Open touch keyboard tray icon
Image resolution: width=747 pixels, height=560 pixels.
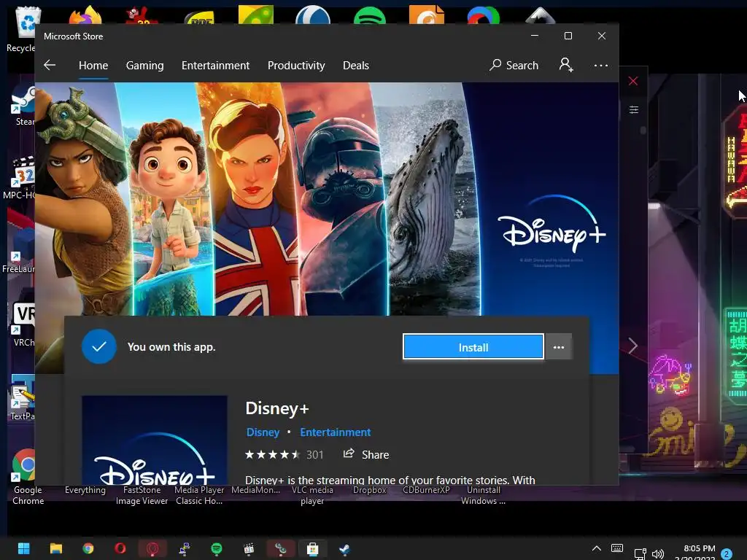pos(617,548)
